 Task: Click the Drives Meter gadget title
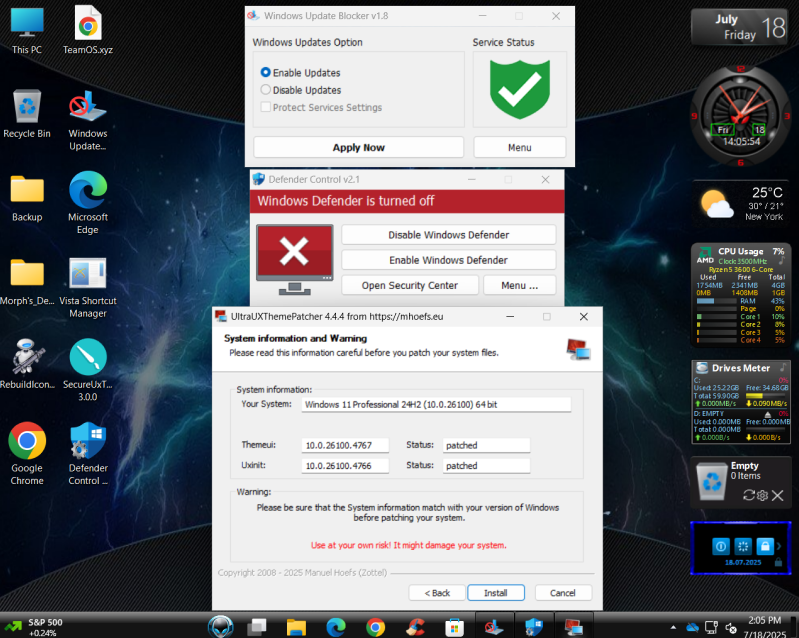coord(741,368)
